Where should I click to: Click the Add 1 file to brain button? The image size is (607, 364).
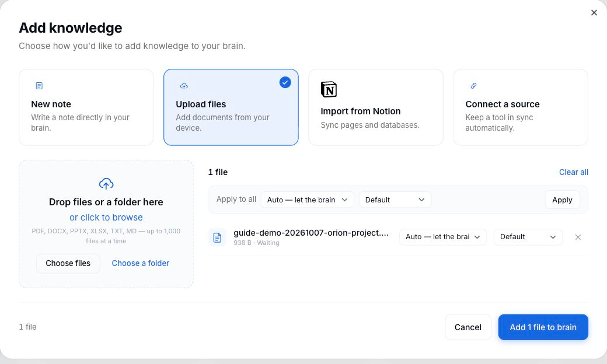click(x=543, y=327)
